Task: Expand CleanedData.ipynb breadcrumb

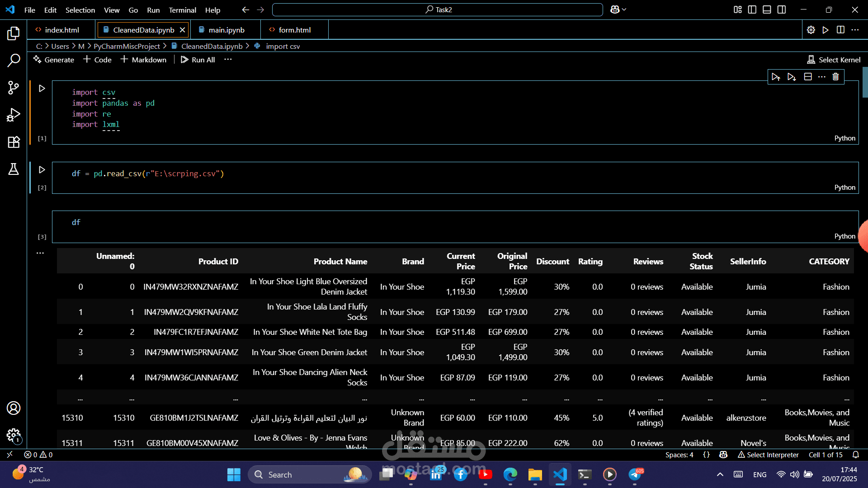Action: [212, 46]
